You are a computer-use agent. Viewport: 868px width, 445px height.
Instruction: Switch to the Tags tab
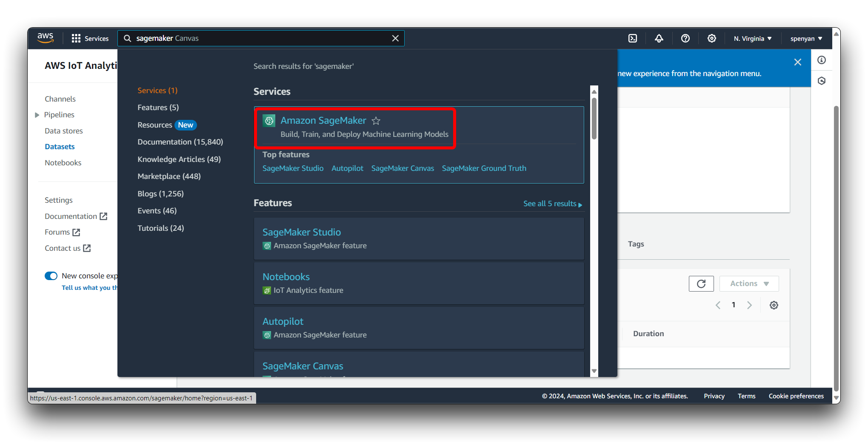(x=636, y=244)
